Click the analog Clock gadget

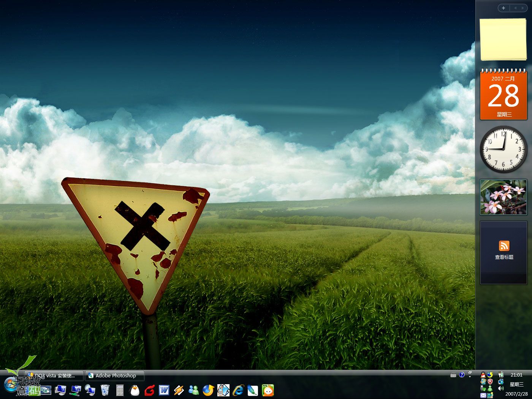(503, 149)
